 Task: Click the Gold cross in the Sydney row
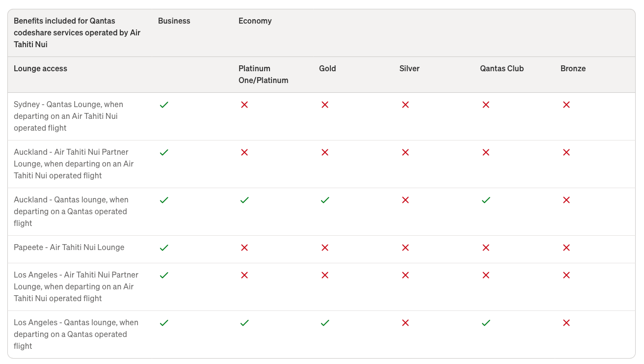(x=325, y=105)
